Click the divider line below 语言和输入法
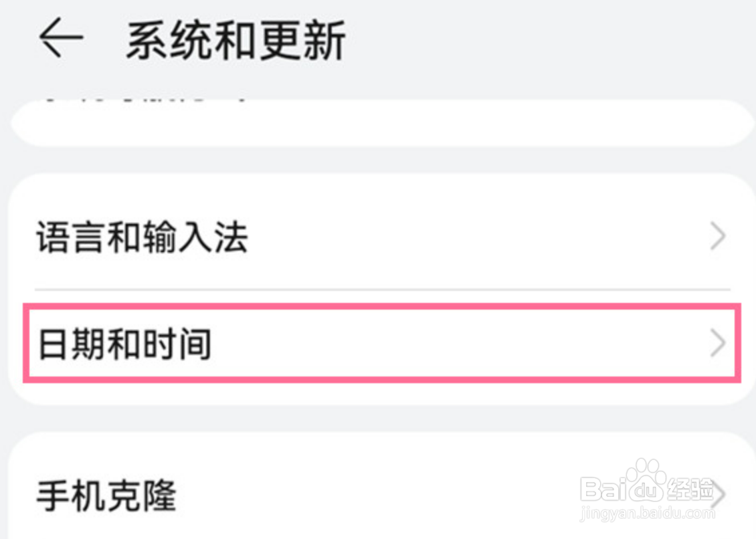The image size is (756, 539). pyautogui.click(x=381, y=290)
